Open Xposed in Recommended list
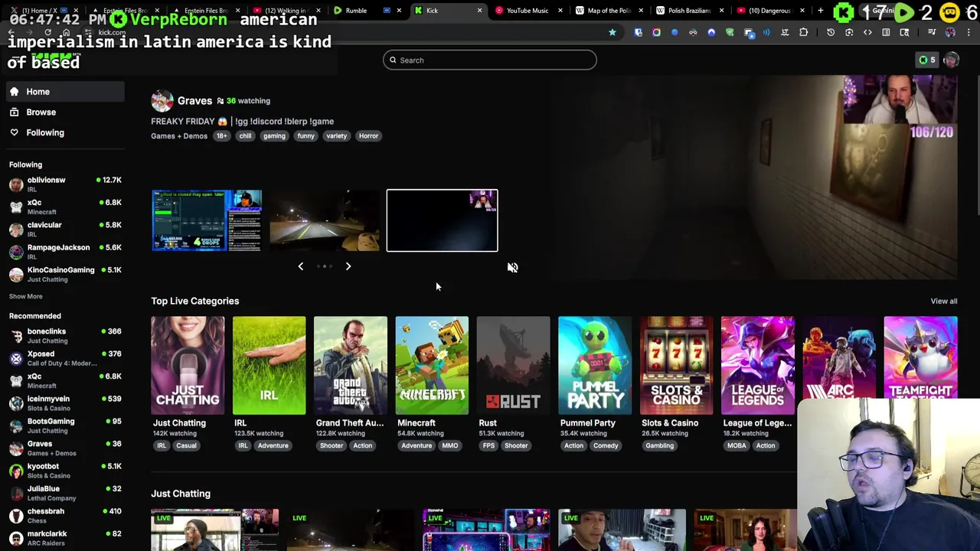Viewport: 980px width, 551px height. point(65,358)
